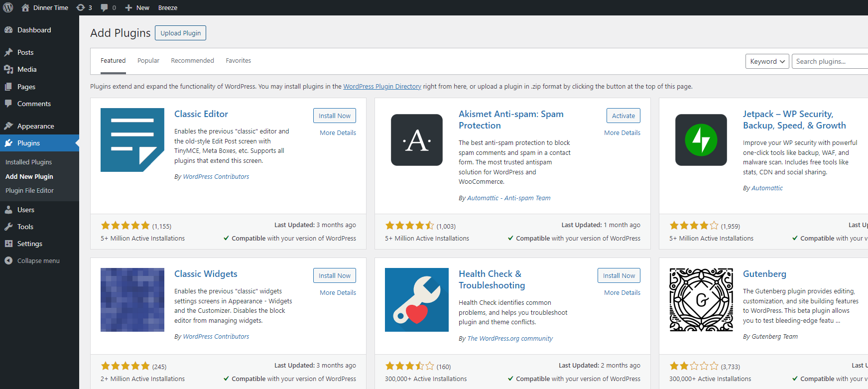Click "Last Updated: 2 months ago" text
The width and height of the screenshot is (868, 389).
pyautogui.click(x=600, y=366)
